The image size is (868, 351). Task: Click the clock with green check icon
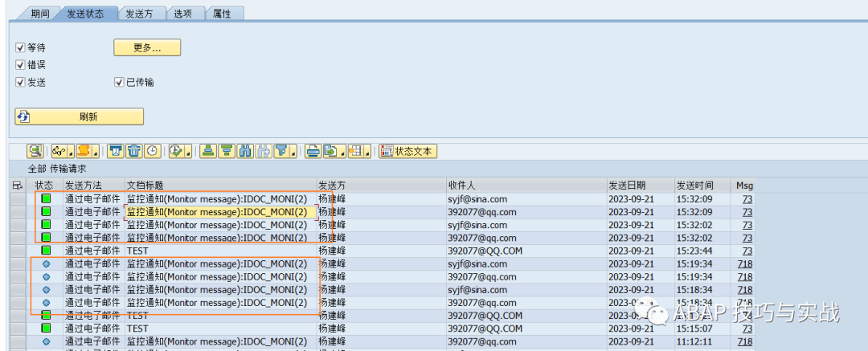[177, 150]
